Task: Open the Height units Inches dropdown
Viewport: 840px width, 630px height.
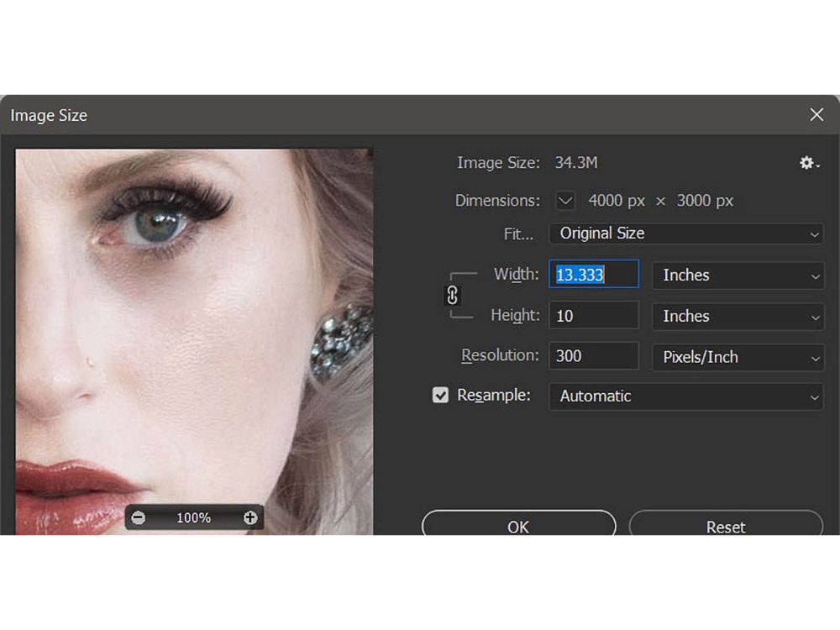Action: coord(738,317)
